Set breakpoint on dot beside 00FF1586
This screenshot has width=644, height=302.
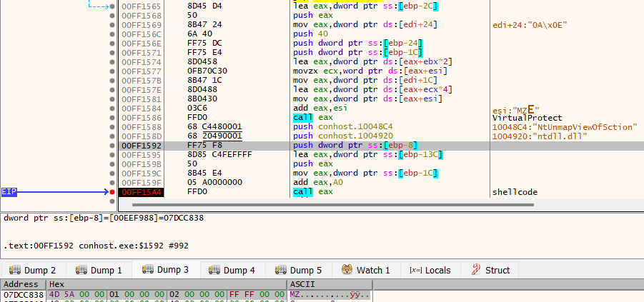(x=112, y=117)
